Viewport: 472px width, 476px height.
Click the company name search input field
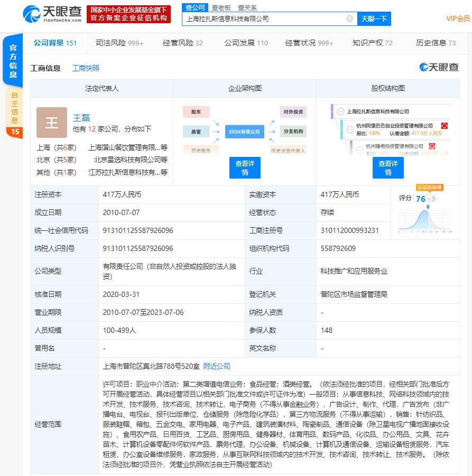[x=264, y=18]
